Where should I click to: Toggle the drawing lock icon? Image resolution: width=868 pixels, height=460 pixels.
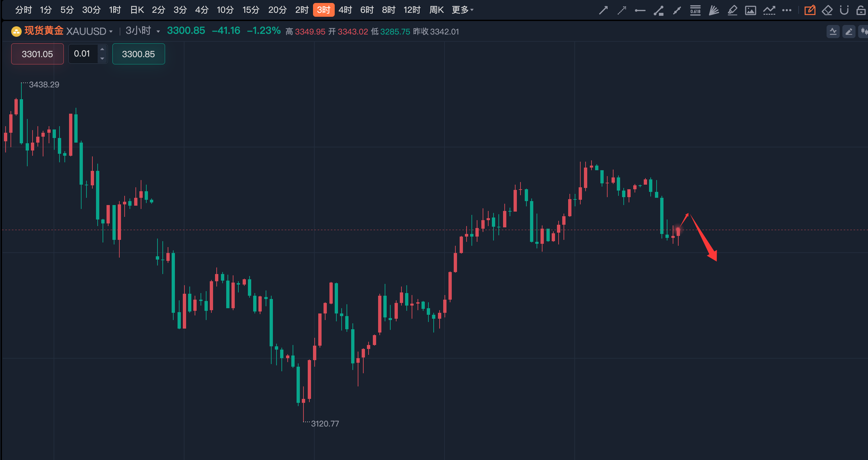point(861,11)
